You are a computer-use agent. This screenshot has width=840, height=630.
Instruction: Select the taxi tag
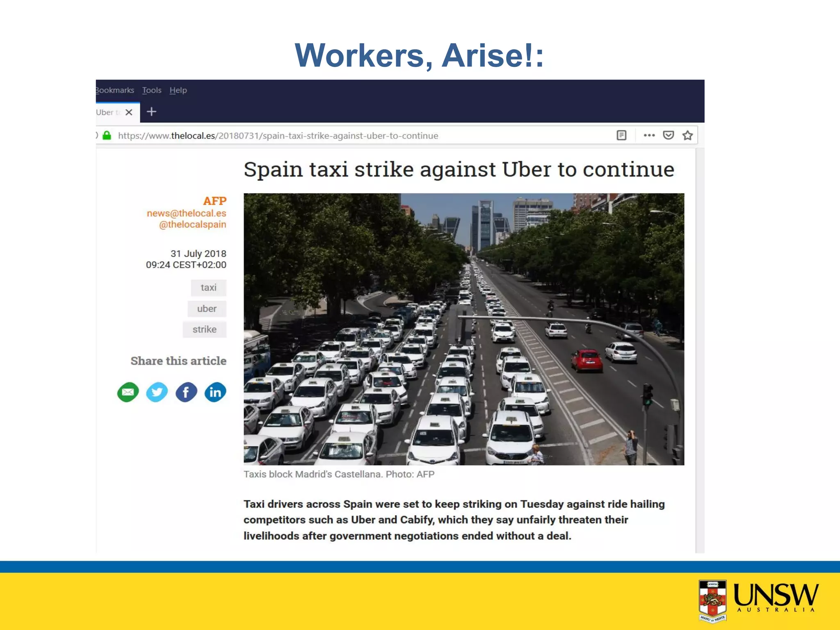point(208,288)
